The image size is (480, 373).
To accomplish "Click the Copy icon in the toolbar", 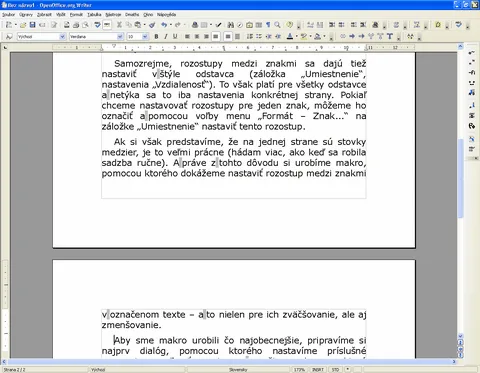I will 128,25.
